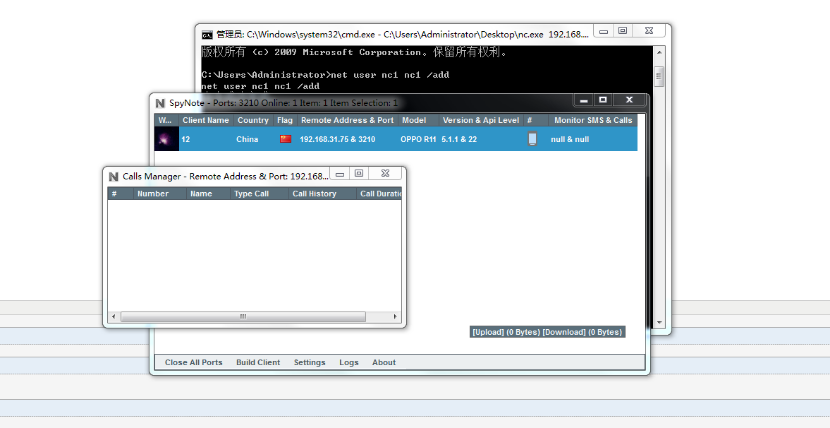Click the SpyNote title bar text
The height and width of the screenshot is (428, 830).
pyautogui.click(x=283, y=103)
